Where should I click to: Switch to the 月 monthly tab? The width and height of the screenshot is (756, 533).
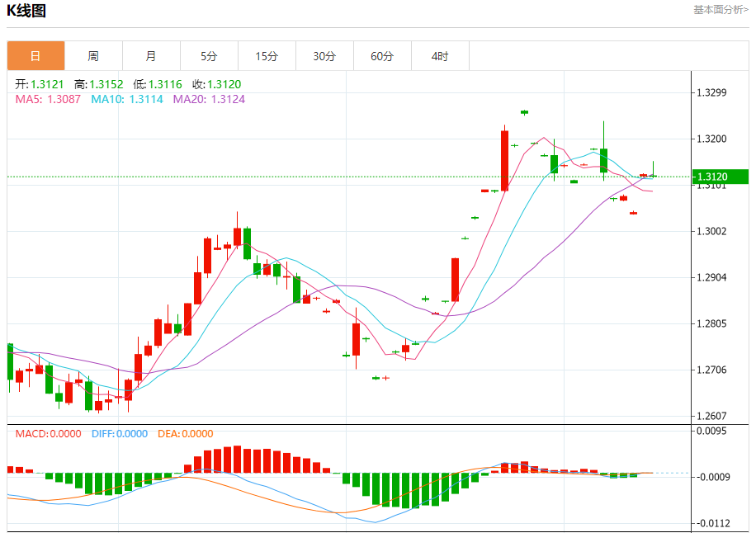[151, 56]
